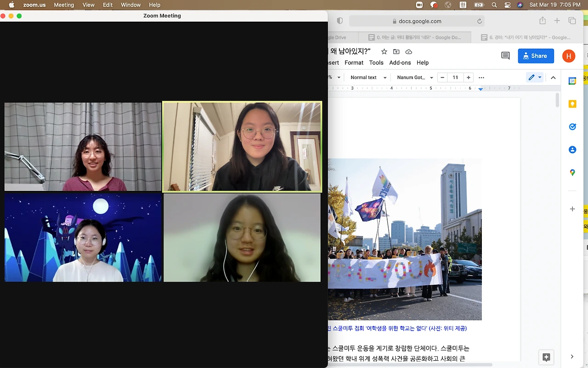The height and width of the screenshot is (368, 588).
Task: Select the Zoom video with curtain background
Action: pos(83,147)
